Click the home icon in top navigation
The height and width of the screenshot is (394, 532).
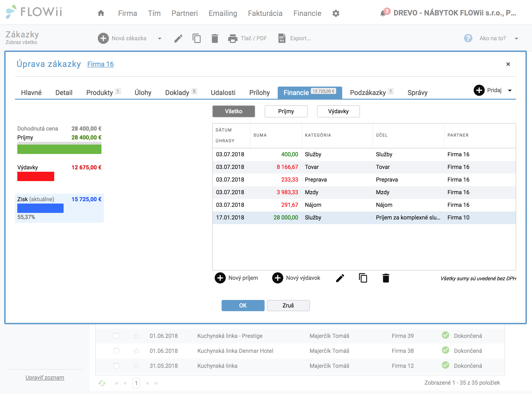[101, 13]
